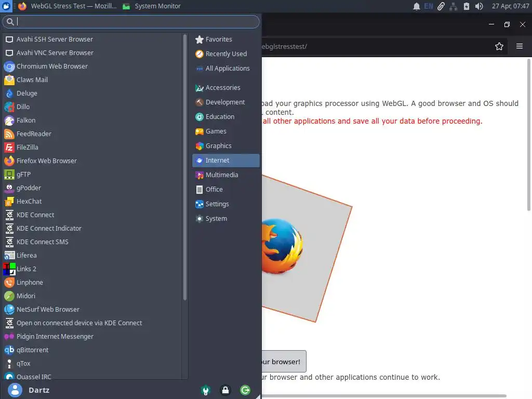This screenshot has height=399, width=532.
Task: Launch KDE Connect
Action: click(92, 215)
